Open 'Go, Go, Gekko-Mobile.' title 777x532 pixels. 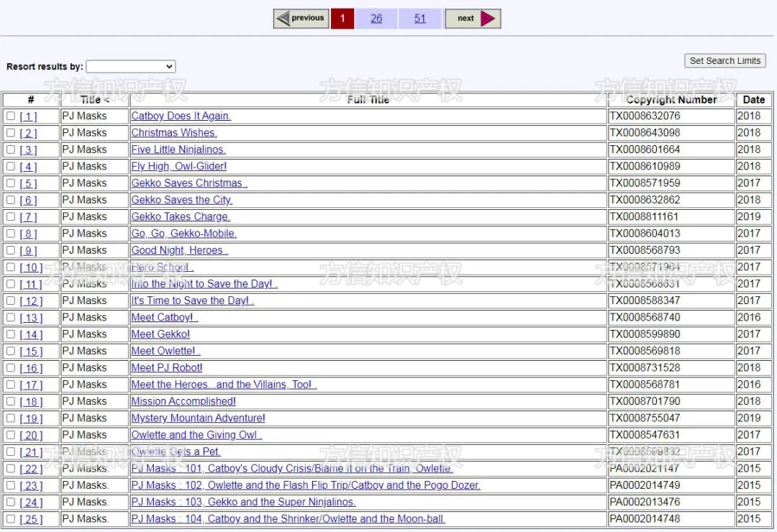(184, 234)
